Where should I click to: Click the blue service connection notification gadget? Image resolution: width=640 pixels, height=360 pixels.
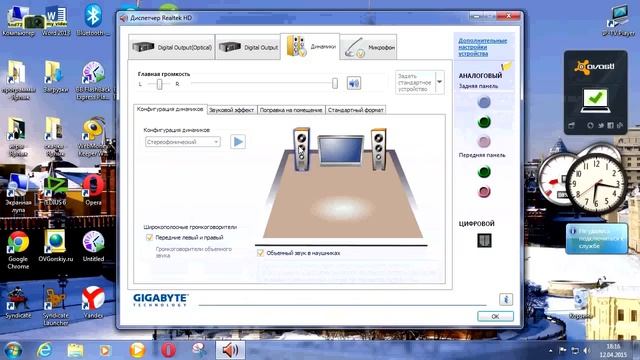(x=596, y=238)
